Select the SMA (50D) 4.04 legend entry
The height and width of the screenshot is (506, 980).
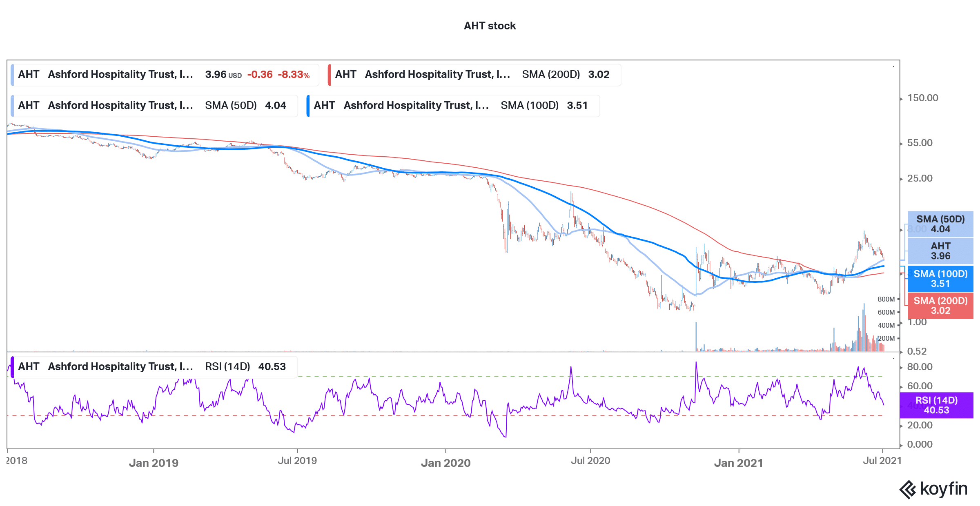(x=154, y=106)
